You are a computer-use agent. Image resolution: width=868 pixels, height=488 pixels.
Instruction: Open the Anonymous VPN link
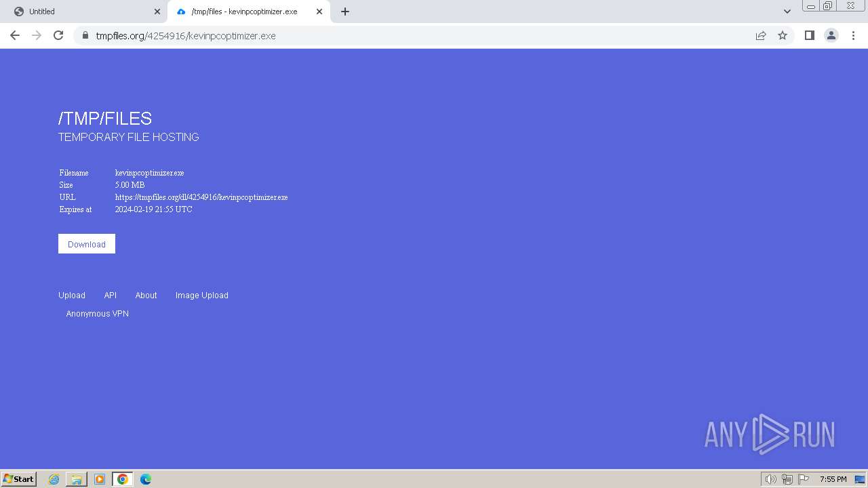click(98, 314)
